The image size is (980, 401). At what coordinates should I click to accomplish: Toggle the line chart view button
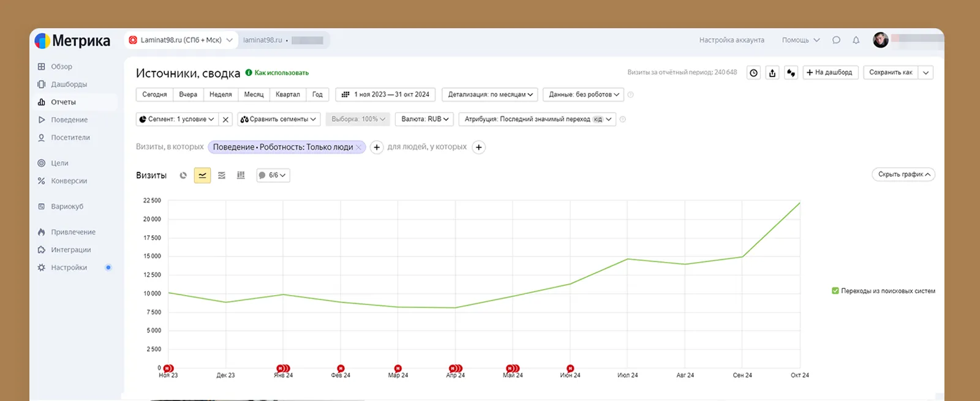tap(202, 176)
